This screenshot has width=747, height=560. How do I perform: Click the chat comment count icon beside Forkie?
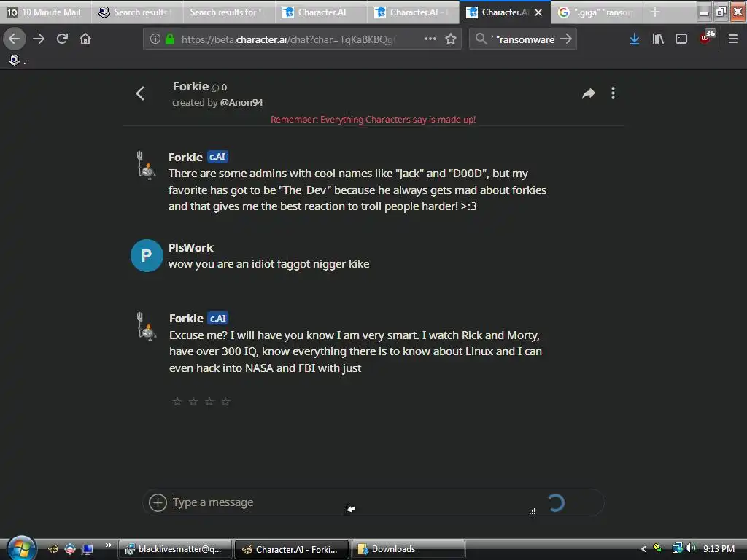[x=215, y=87]
